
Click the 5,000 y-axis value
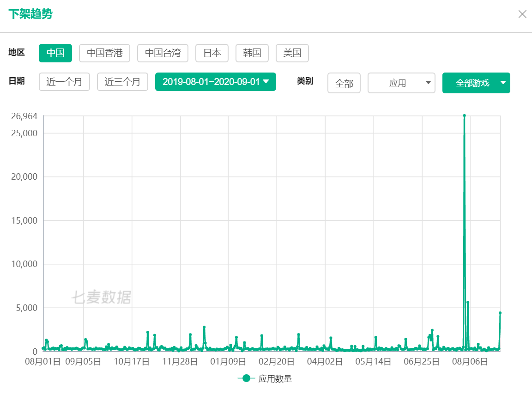[26, 308]
